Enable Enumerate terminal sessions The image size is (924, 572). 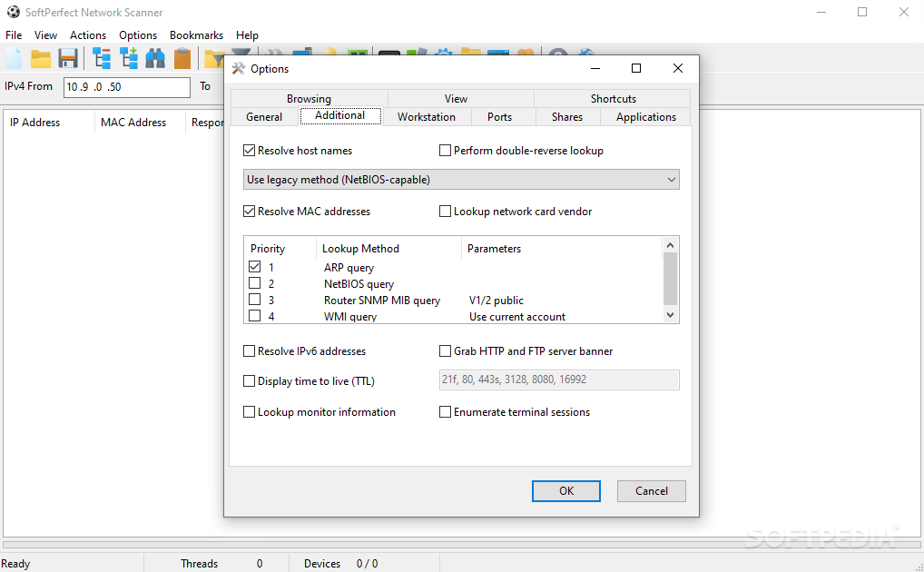[445, 411]
